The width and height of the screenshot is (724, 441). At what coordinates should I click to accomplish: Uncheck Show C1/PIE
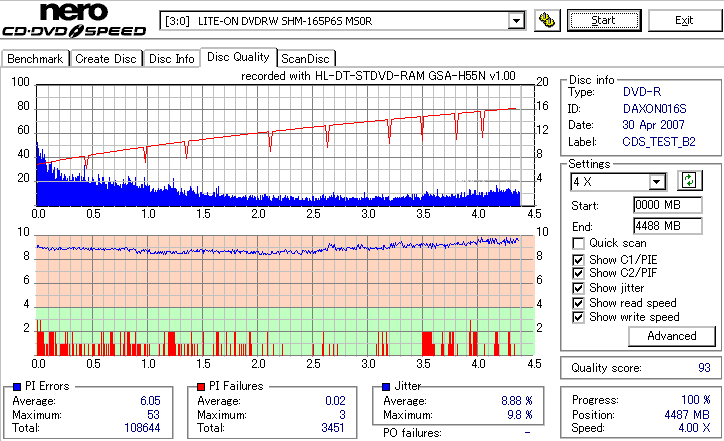tap(578, 260)
